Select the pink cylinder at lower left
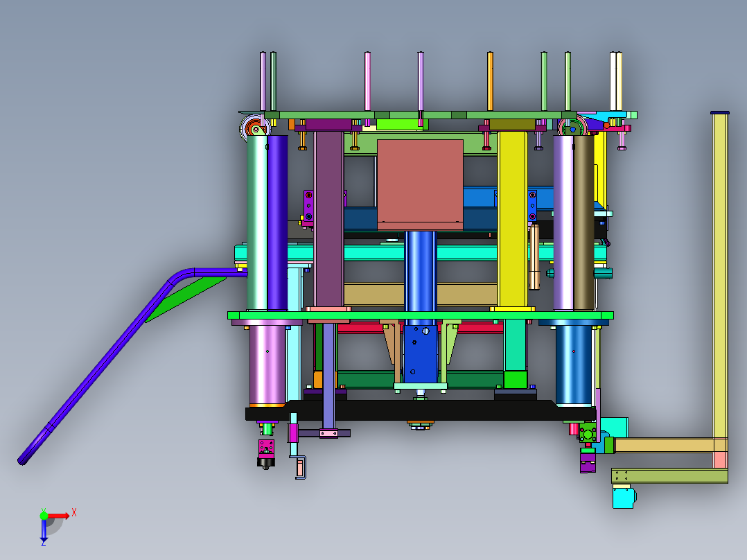Image resolution: width=747 pixels, height=560 pixels. pos(267,365)
